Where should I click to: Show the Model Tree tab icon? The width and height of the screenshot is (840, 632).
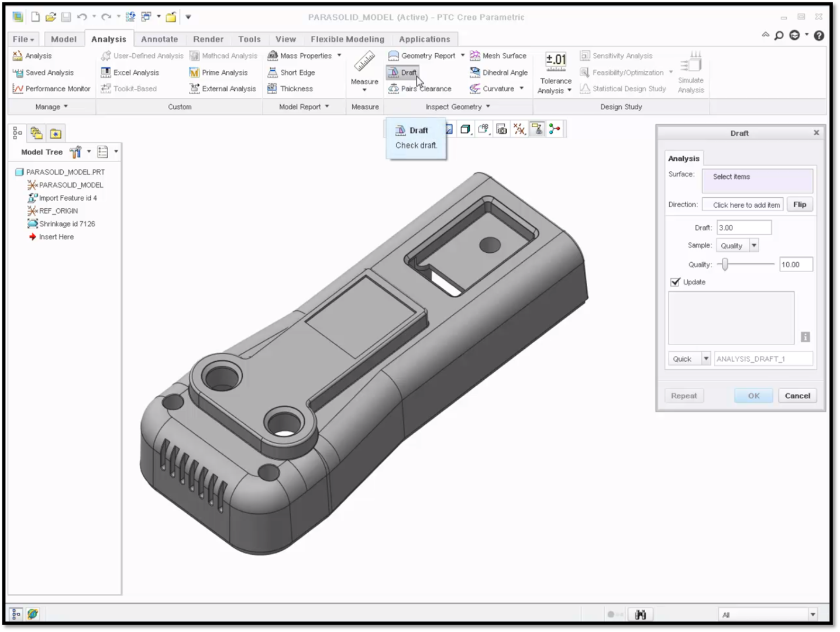(18, 133)
